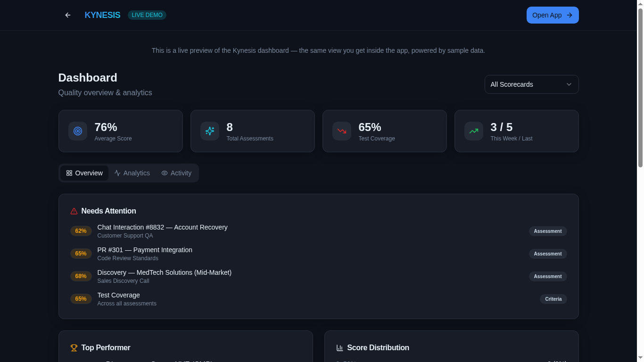Screen dimensions: 644x362
Task: Switch to the Analytics tab
Action: coord(132,173)
